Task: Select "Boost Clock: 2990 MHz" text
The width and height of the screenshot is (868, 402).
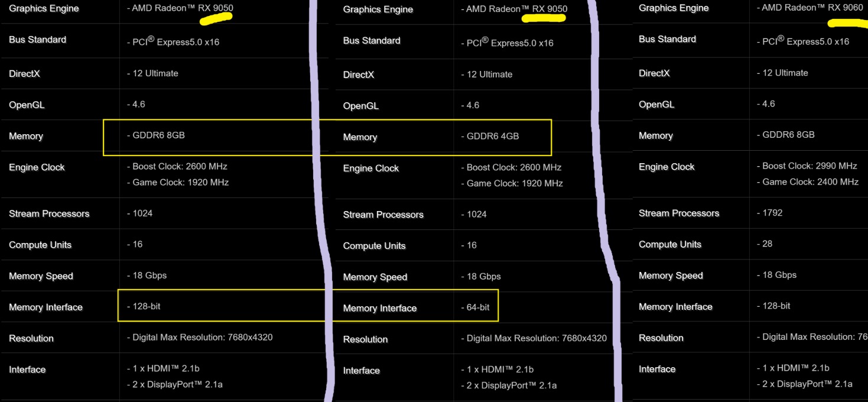Action: point(810,166)
